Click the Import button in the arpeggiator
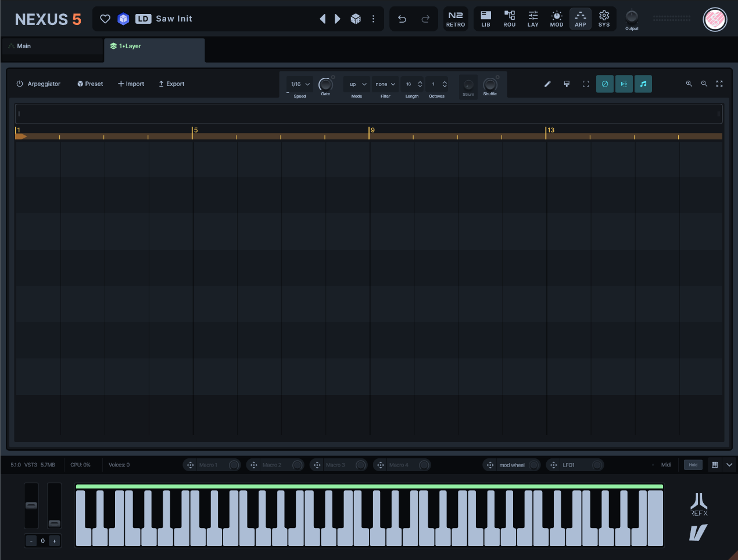738x560 pixels. point(131,84)
